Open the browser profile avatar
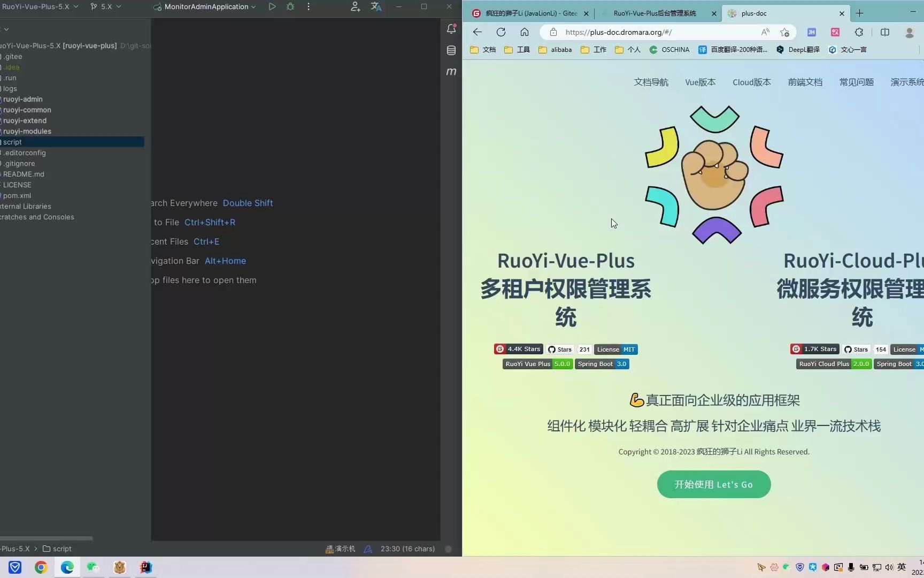The image size is (924, 578). (909, 32)
